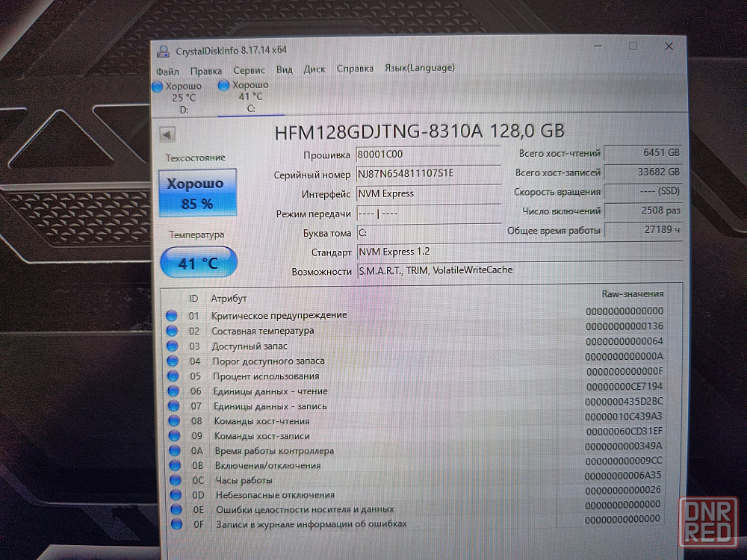Click the Буква тома field C:
The width and height of the screenshot is (747, 560).
point(430,233)
